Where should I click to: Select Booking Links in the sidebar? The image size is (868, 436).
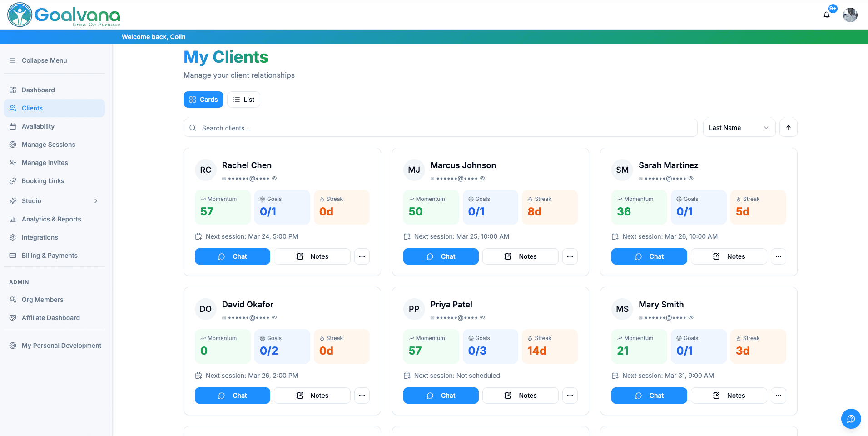point(43,181)
